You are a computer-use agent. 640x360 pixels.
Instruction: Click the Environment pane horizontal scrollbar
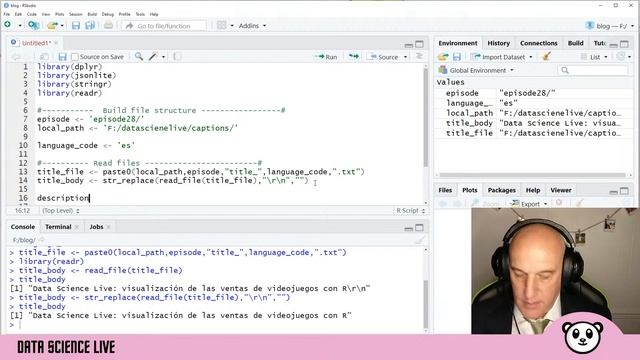(x=532, y=175)
